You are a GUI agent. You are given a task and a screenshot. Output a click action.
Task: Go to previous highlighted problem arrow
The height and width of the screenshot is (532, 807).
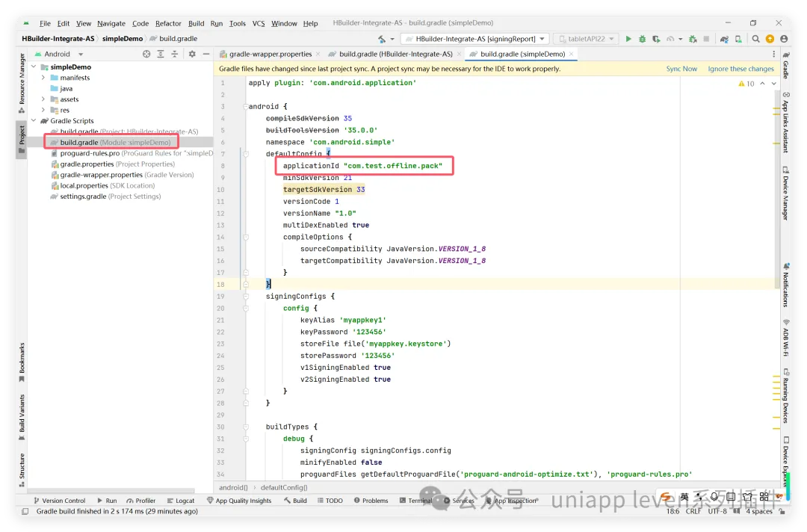(x=762, y=84)
